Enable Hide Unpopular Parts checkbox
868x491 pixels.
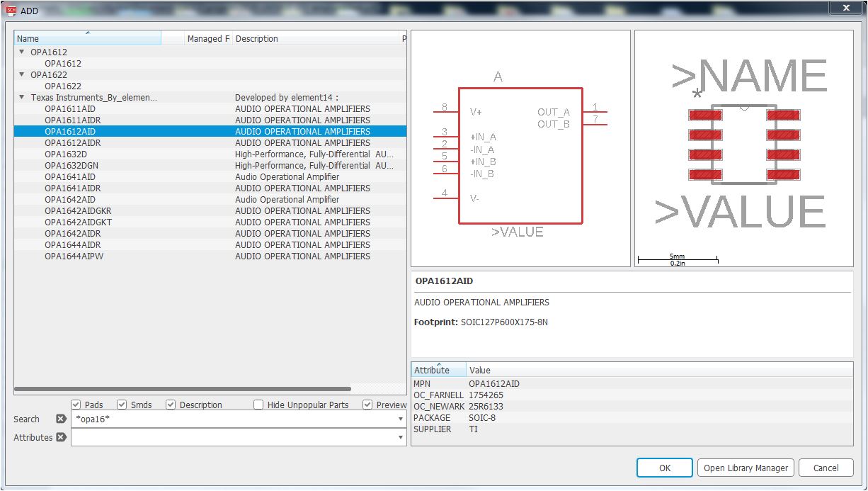pyautogui.click(x=258, y=405)
